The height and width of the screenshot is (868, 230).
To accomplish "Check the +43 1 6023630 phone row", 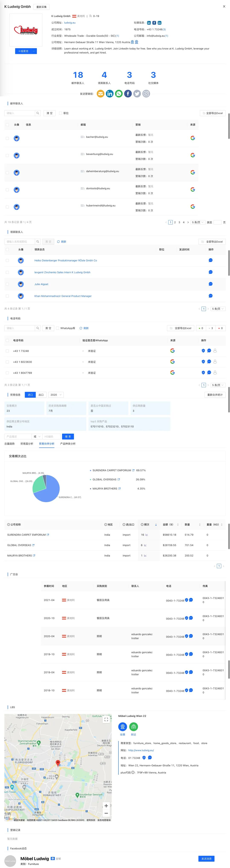I will [7, 362].
